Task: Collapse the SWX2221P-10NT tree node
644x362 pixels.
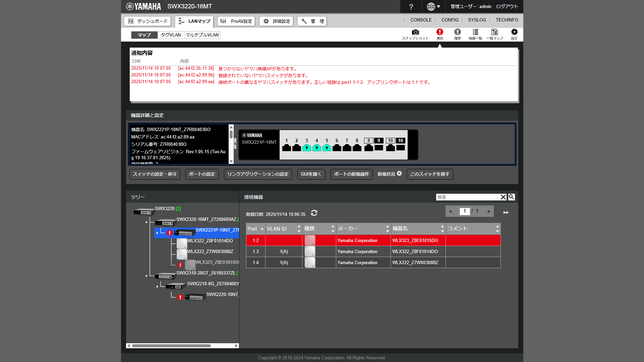Action: tap(157, 232)
